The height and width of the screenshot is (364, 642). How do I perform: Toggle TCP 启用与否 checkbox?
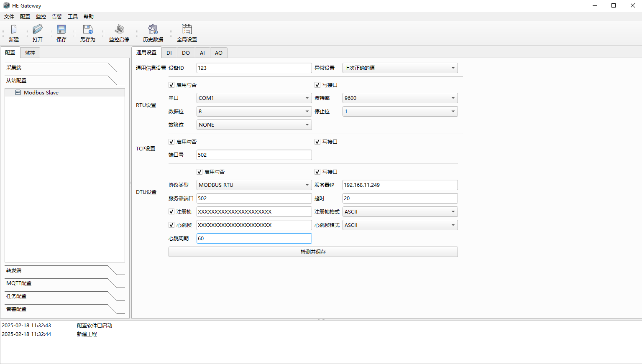click(x=171, y=142)
